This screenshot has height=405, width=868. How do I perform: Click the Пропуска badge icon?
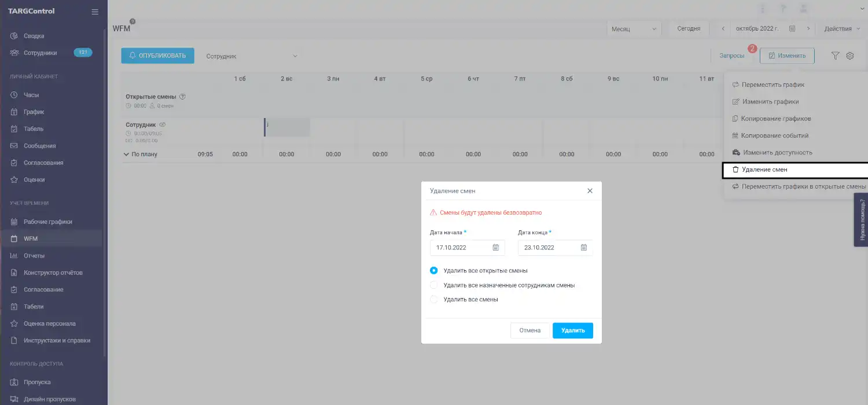click(14, 382)
